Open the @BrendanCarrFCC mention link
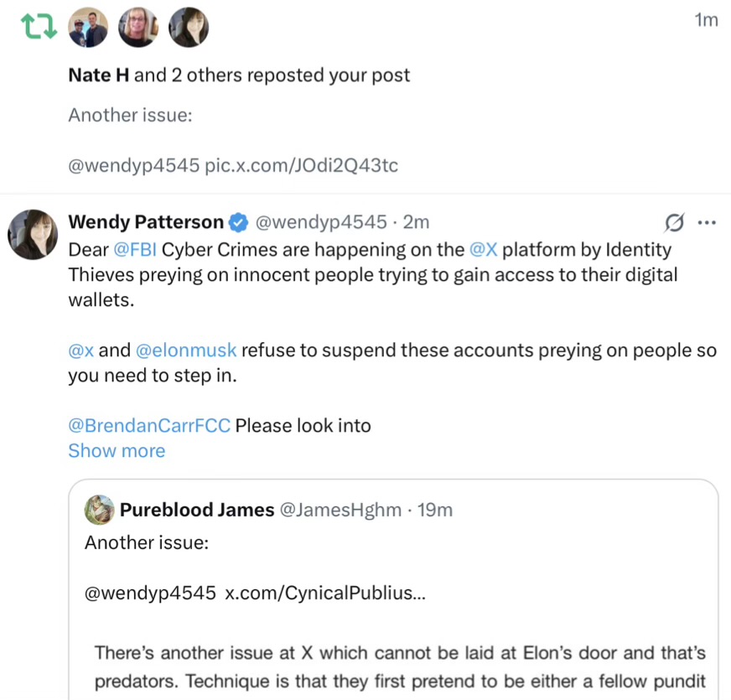This screenshot has width=731, height=700. click(x=149, y=425)
